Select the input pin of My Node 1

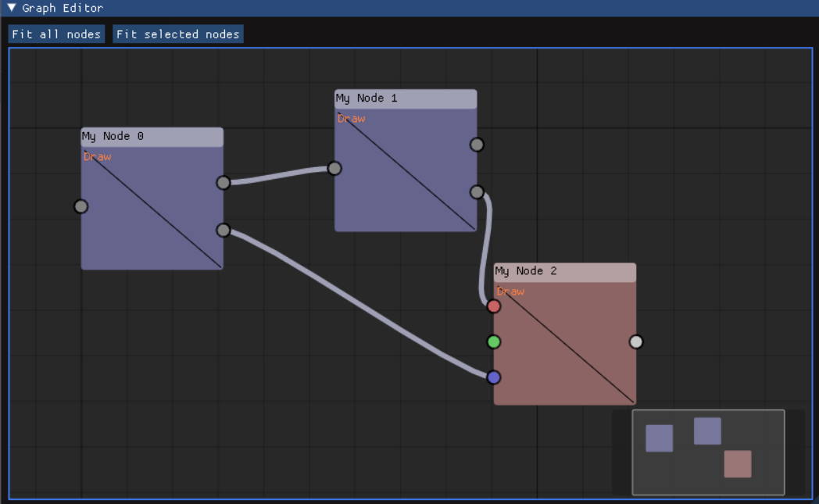point(334,167)
